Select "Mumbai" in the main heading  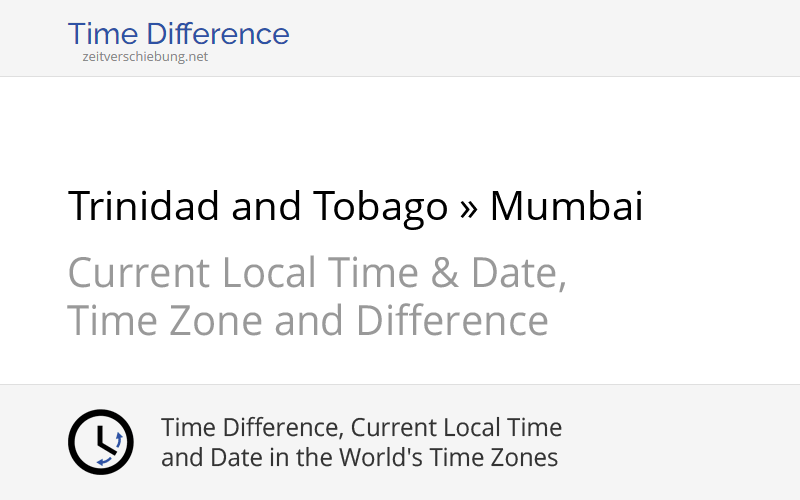(x=566, y=207)
